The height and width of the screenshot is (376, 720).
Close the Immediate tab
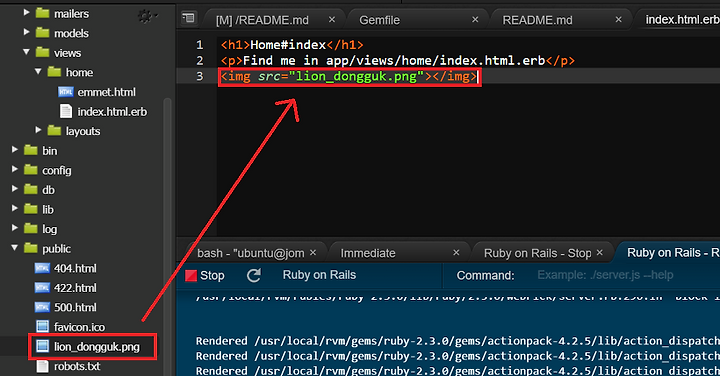(x=456, y=253)
